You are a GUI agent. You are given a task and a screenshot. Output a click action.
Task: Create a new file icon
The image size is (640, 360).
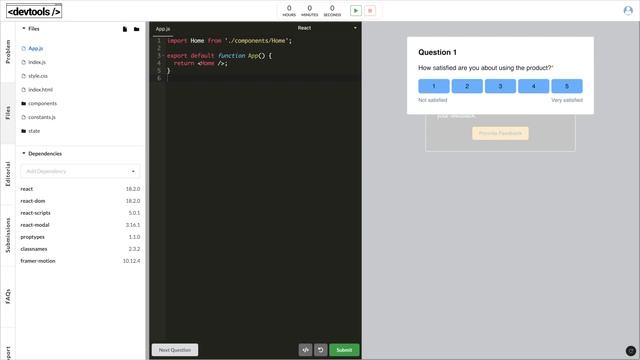pos(125,29)
